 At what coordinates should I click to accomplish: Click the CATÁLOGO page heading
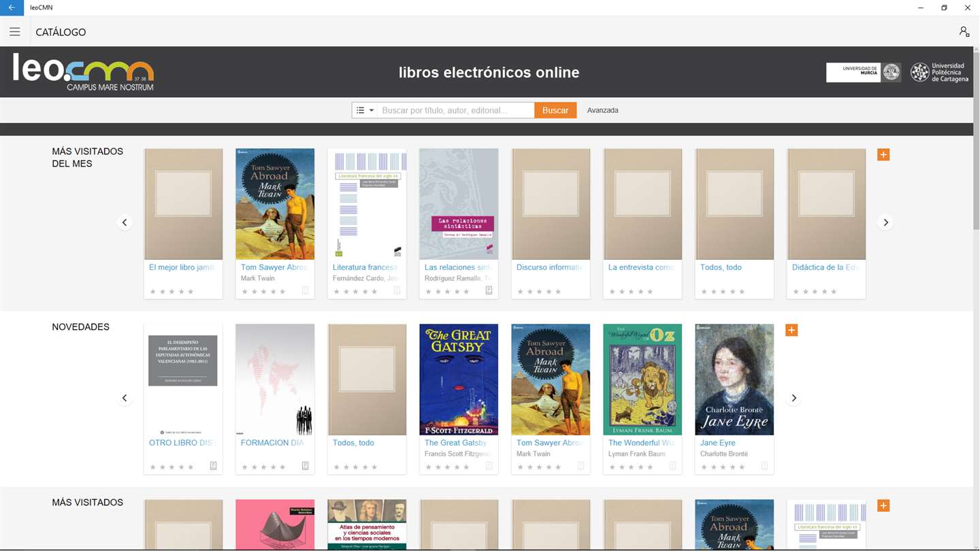(x=61, y=32)
